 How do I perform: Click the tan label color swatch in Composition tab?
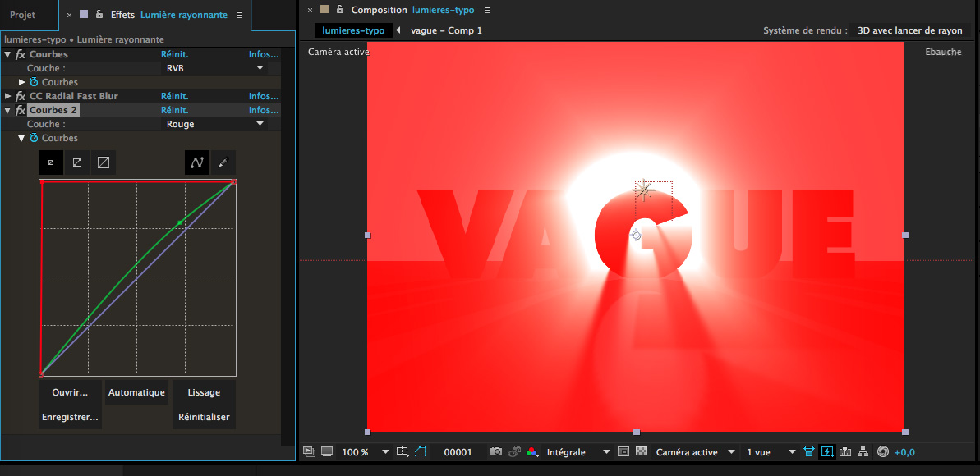tap(324, 9)
